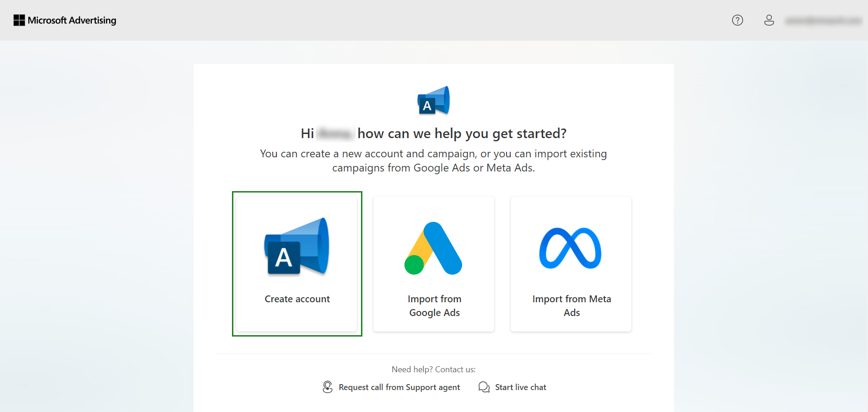Click the small megaphone icon above the greeting
This screenshot has height=412, width=868.
(x=433, y=100)
